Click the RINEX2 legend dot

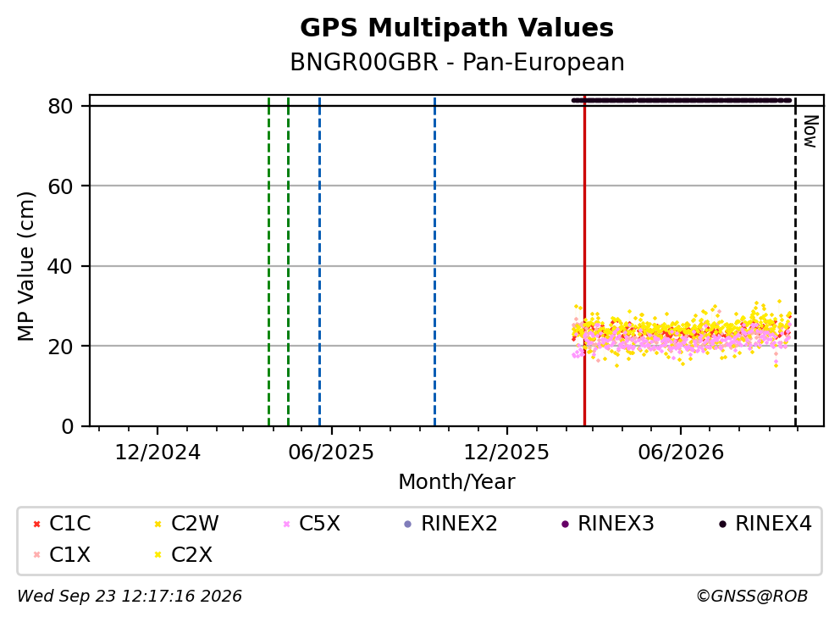point(407,524)
